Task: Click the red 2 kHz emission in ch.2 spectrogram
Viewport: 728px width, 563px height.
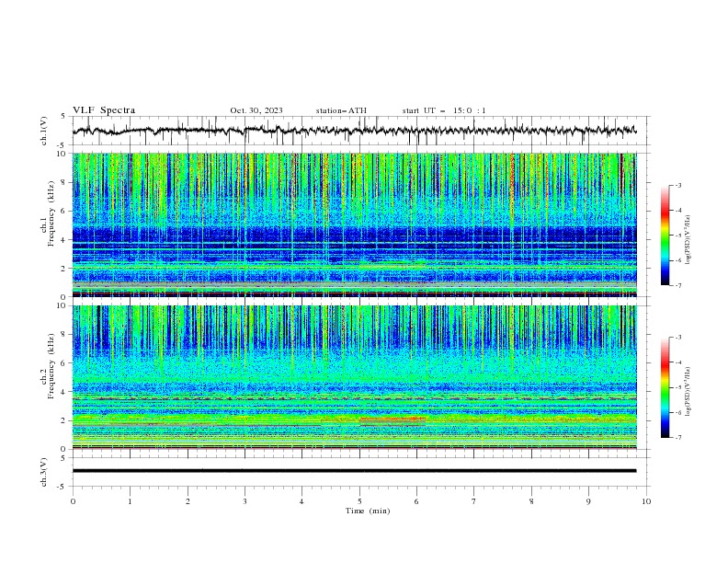Action: 392,419
